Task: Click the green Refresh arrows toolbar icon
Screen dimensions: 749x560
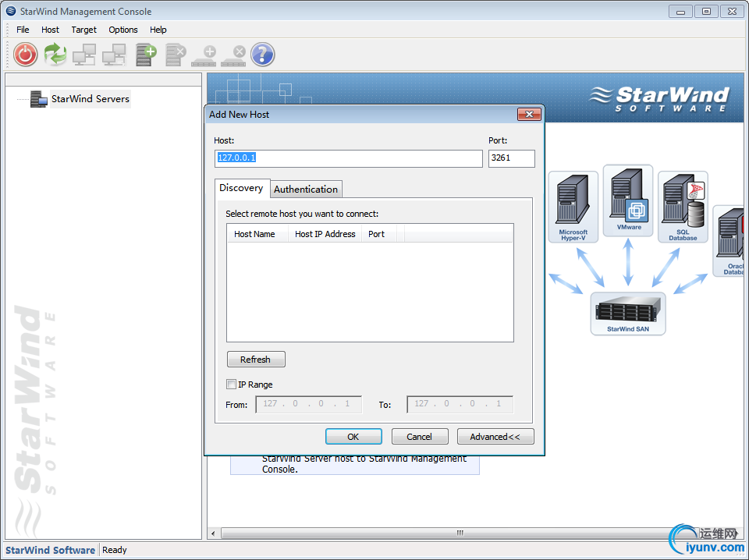Action: (55, 55)
